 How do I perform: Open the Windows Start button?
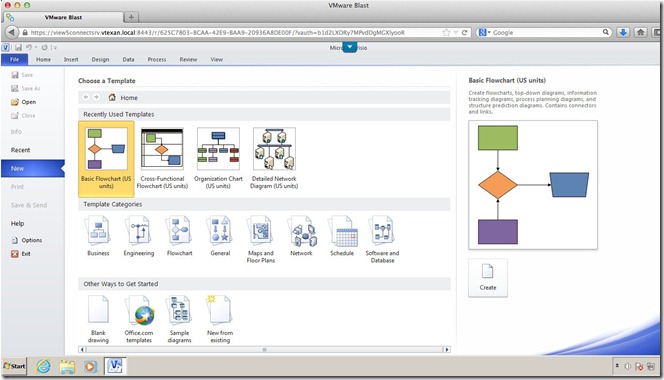pyautogui.click(x=14, y=366)
